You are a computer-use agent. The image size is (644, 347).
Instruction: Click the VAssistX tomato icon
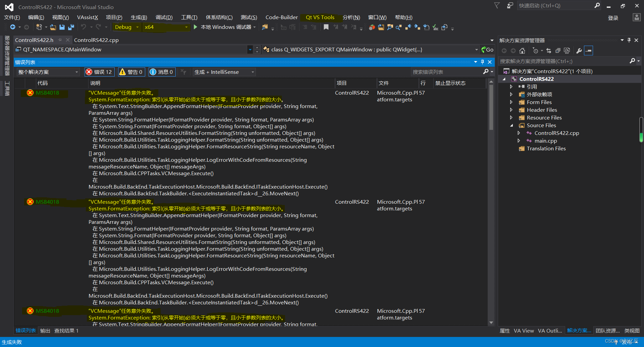[x=372, y=27]
